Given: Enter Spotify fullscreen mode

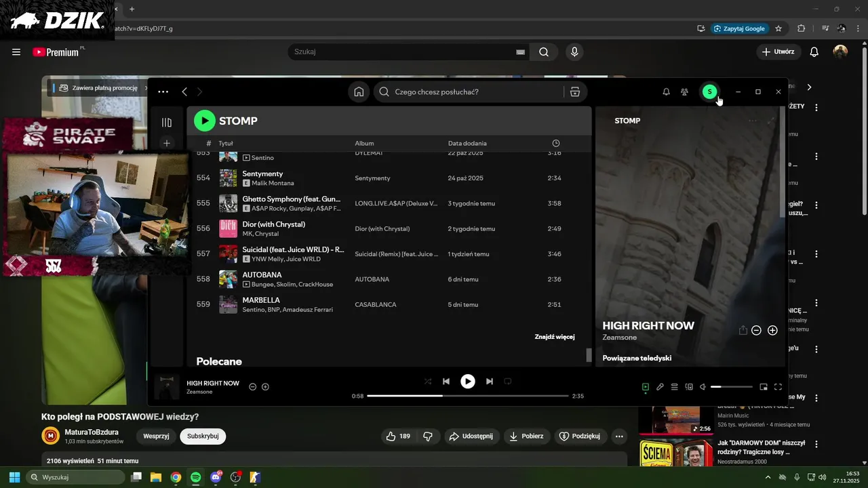Looking at the screenshot, I should 778,387.
